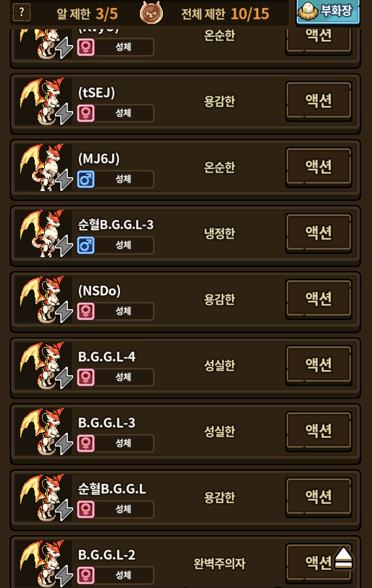The width and height of the screenshot is (372, 588).
Task: Click the male gender icon for (MJ6J)
Action: pos(86,180)
